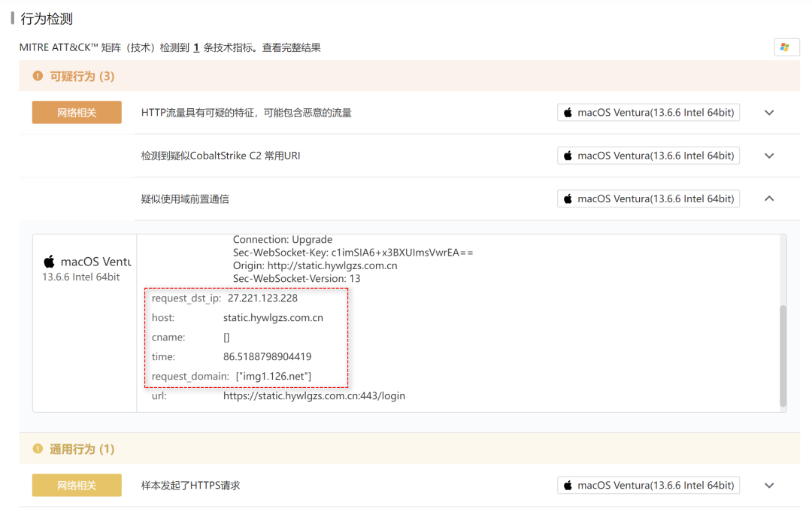Viewport: 812px width, 521px height.
Task: Select the macOS Ventura 13.6.6 tab in the detail panel
Action: click(85, 268)
